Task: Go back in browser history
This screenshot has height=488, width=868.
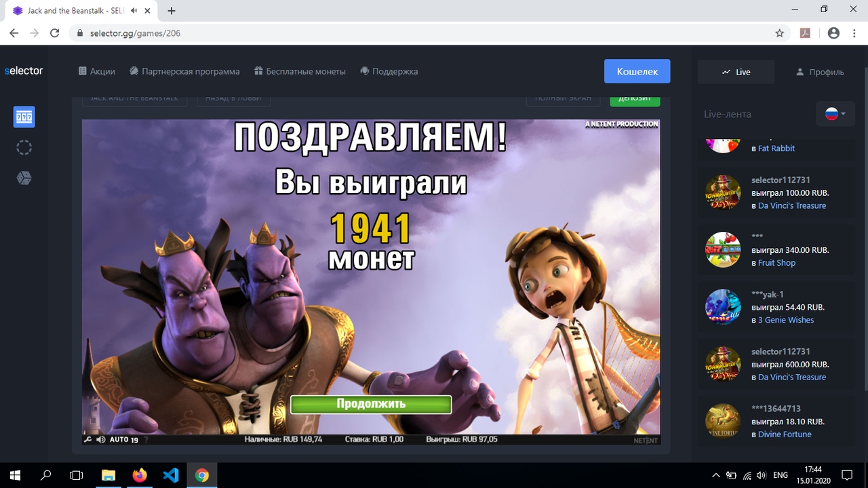Action: [14, 33]
